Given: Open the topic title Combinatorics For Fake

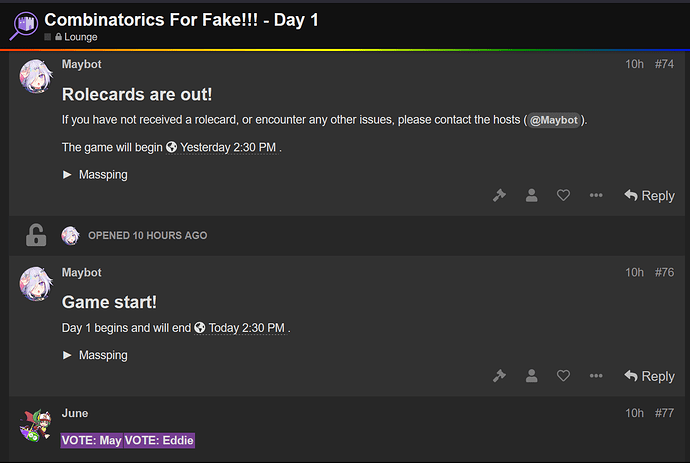Looking at the screenshot, I should click(x=181, y=20).
